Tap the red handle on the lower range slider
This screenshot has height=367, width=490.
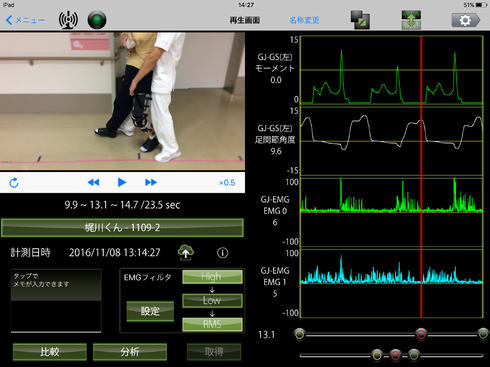396,355
